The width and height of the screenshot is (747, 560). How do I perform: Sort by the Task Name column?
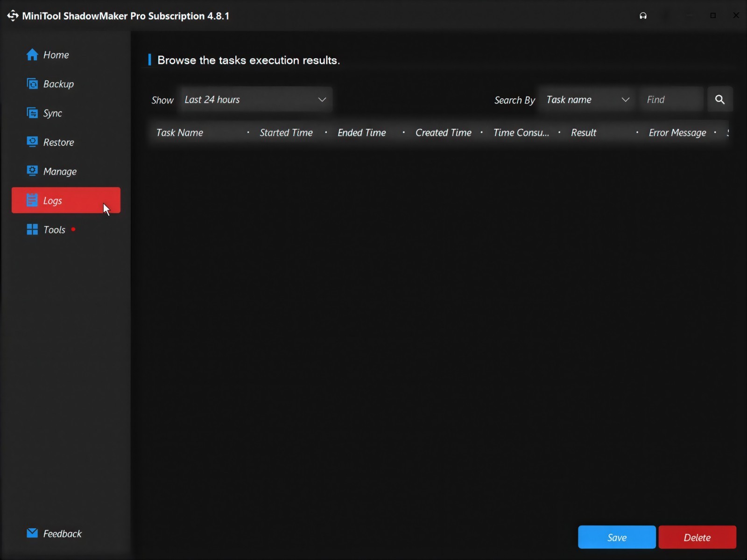180,133
